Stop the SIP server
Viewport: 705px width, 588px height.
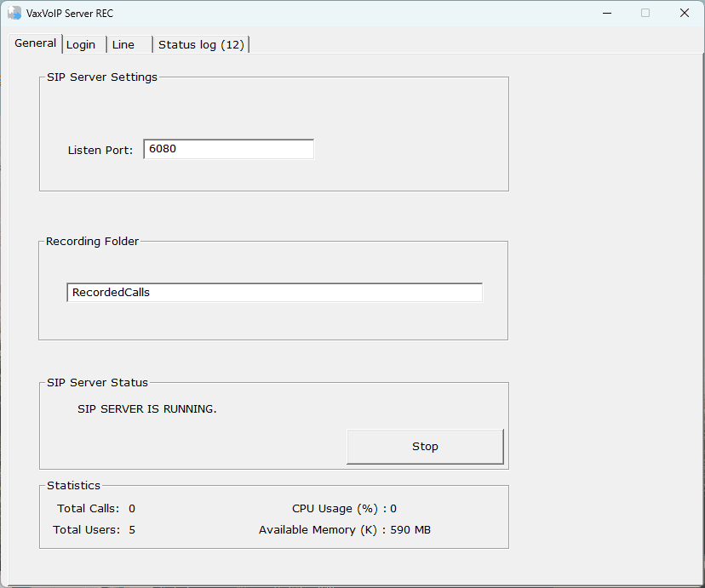pyautogui.click(x=425, y=447)
